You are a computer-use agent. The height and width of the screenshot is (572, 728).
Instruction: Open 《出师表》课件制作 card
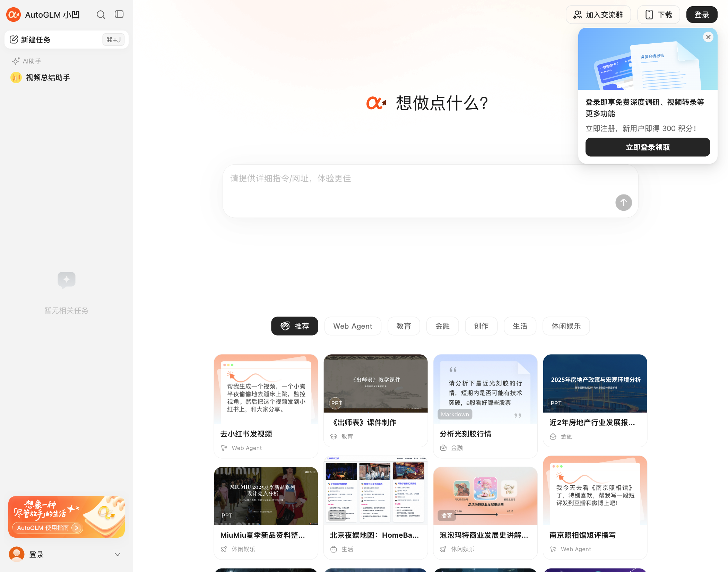tap(375, 400)
